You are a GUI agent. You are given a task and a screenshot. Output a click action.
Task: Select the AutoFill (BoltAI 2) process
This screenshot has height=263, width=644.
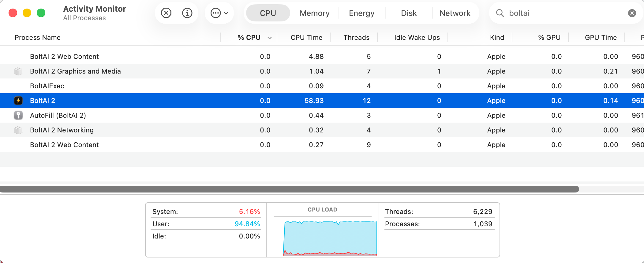coord(322,115)
